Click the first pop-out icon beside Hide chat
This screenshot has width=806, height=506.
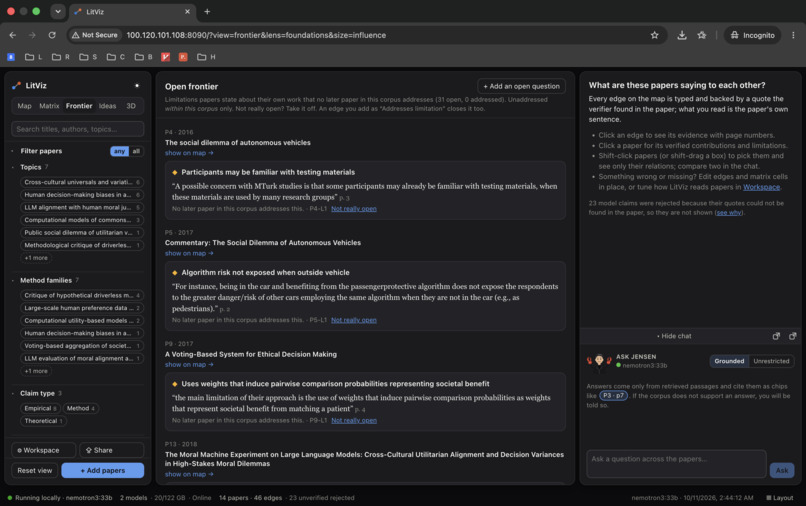tap(776, 336)
